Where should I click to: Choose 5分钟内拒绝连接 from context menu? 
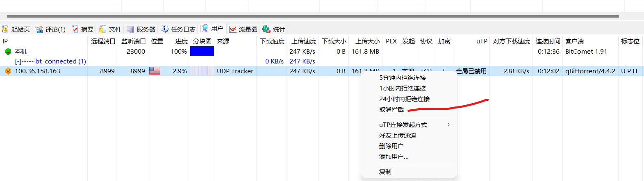(402, 77)
